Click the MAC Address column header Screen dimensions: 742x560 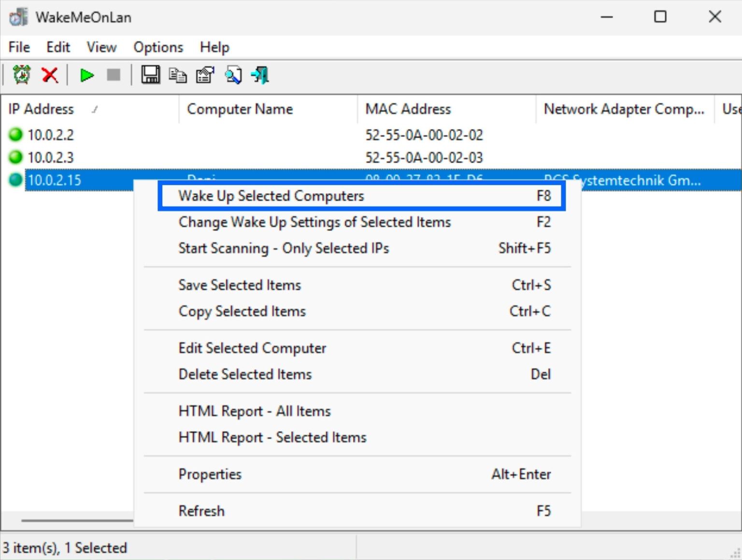(408, 109)
